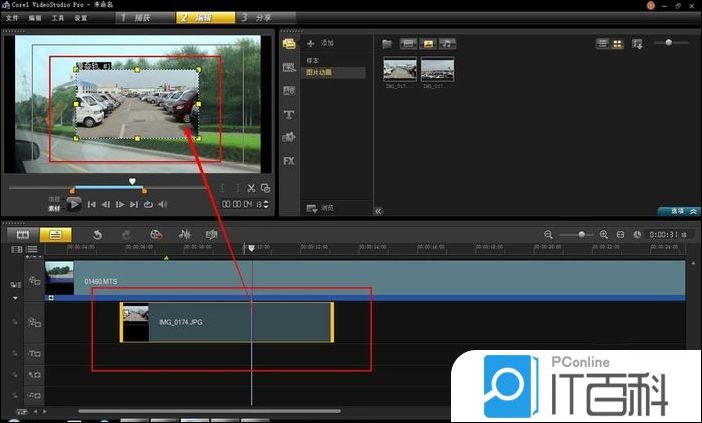Zoom in on the timeline

[604, 234]
